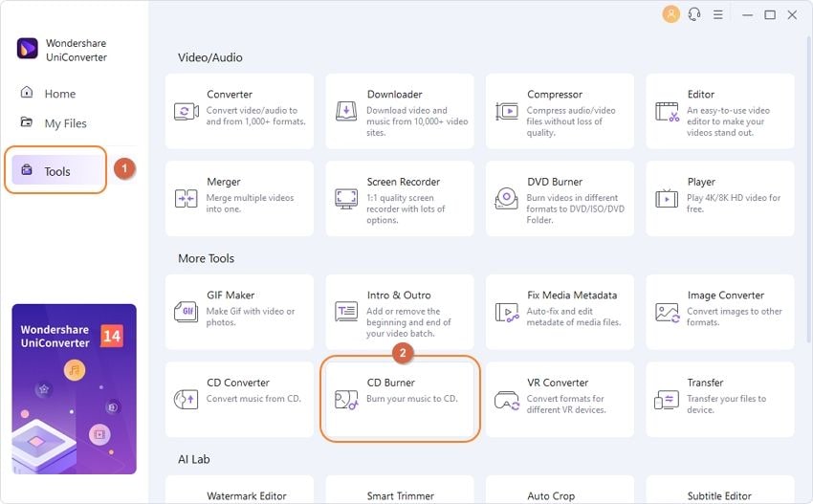
Task: Open the Converter tool icon
Action: pos(187,111)
